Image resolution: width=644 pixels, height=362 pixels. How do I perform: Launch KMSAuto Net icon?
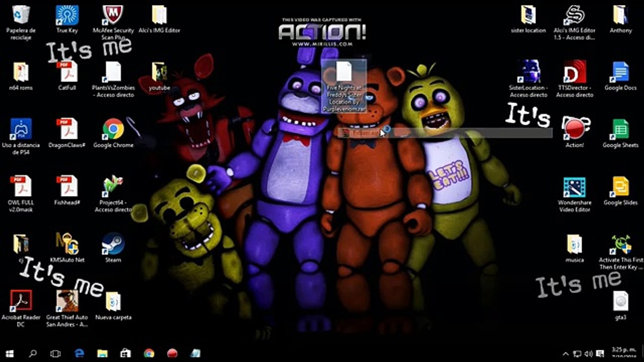[67, 248]
